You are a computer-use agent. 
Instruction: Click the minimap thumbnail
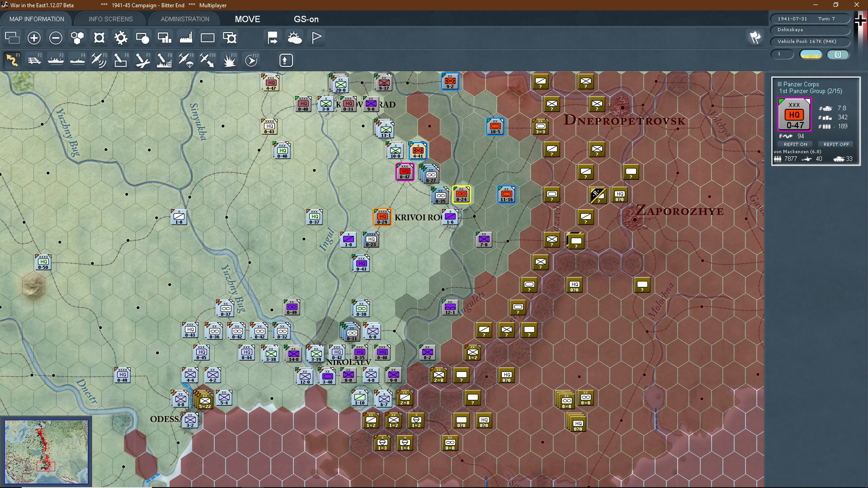[x=46, y=452]
